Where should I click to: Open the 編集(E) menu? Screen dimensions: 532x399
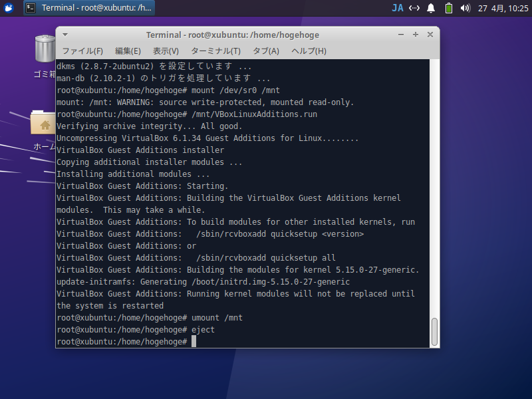128,51
